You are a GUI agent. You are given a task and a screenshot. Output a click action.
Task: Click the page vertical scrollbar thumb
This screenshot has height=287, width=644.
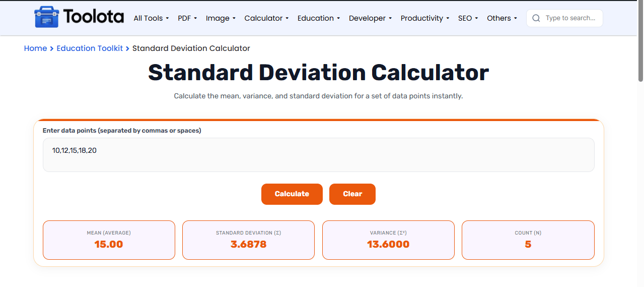[640, 42]
